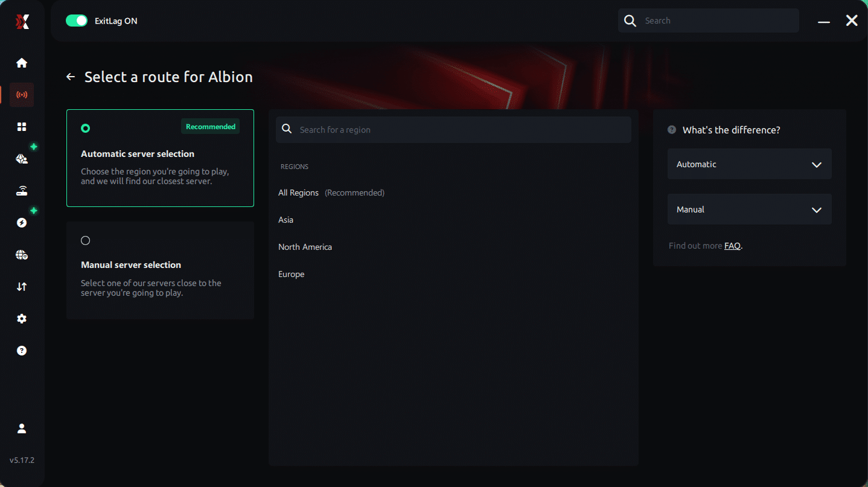
Task: Open the help question mark sidebar icon
Action: 22,351
